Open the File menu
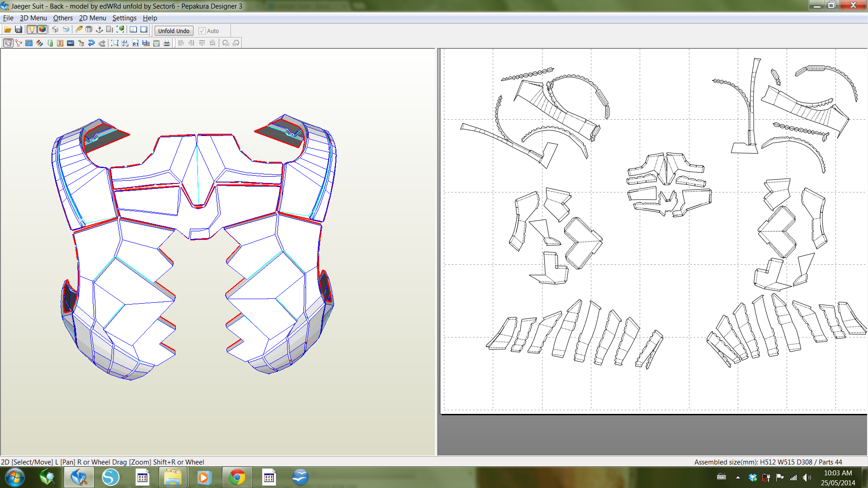The height and width of the screenshot is (488, 868). [x=8, y=18]
